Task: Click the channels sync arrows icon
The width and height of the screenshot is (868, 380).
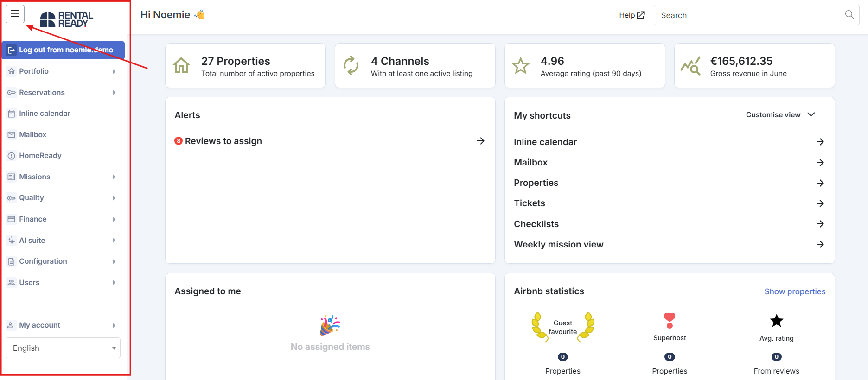Action: click(x=351, y=65)
